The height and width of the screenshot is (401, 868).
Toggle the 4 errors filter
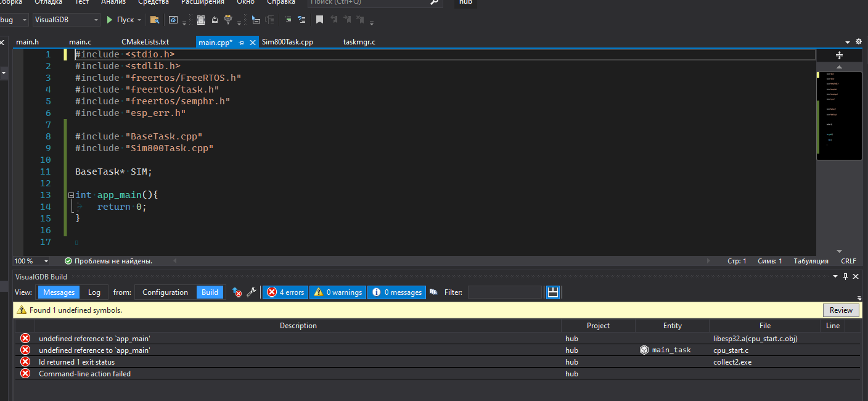coord(285,292)
